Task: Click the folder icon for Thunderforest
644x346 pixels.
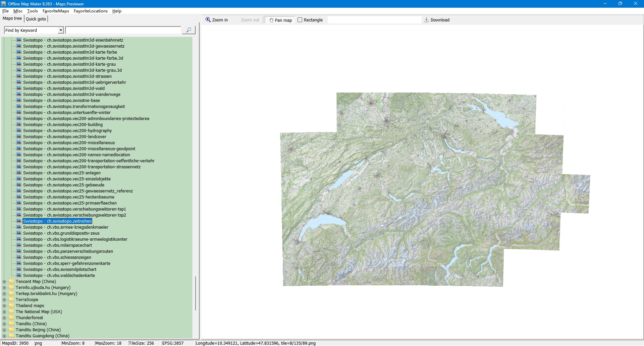Action: [x=12, y=318]
